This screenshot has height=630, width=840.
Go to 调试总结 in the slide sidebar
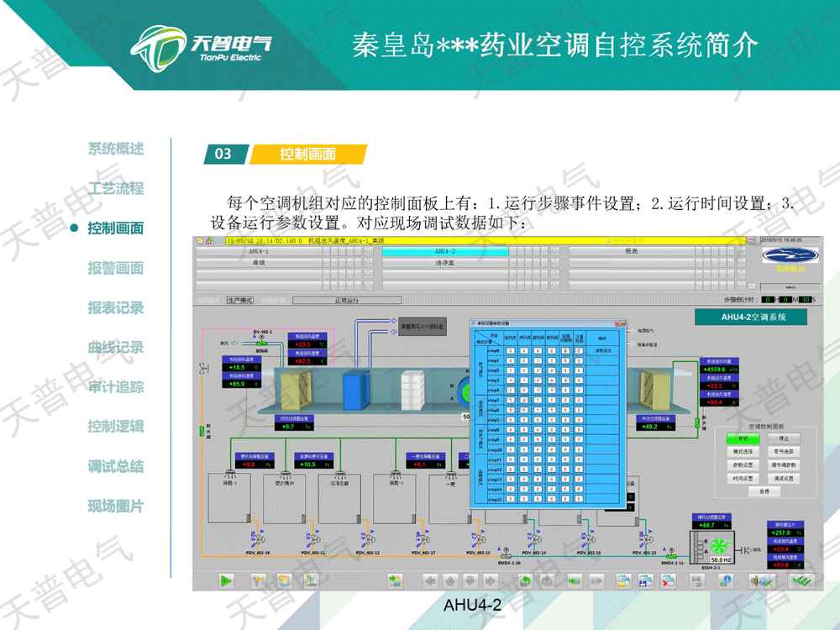click(116, 466)
